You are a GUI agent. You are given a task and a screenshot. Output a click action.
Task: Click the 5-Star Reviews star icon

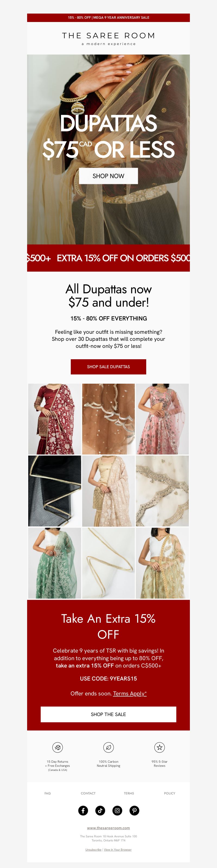[159, 747]
